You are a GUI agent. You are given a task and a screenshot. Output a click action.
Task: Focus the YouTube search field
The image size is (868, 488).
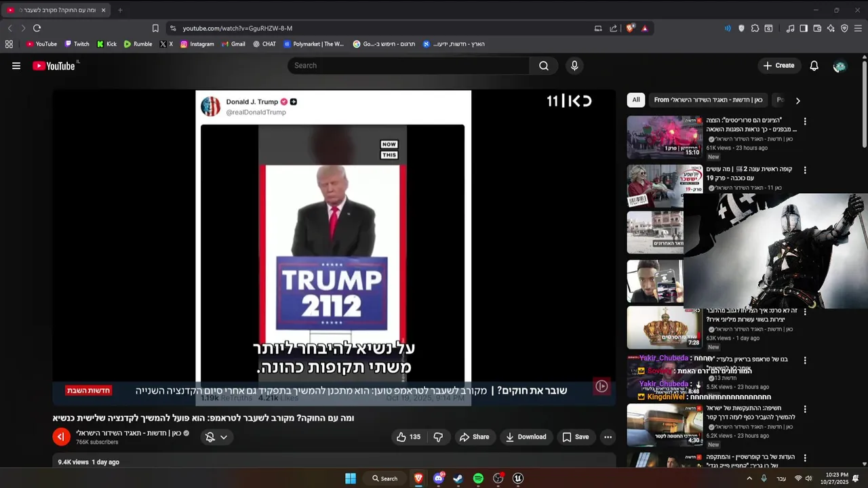click(409, 66)
